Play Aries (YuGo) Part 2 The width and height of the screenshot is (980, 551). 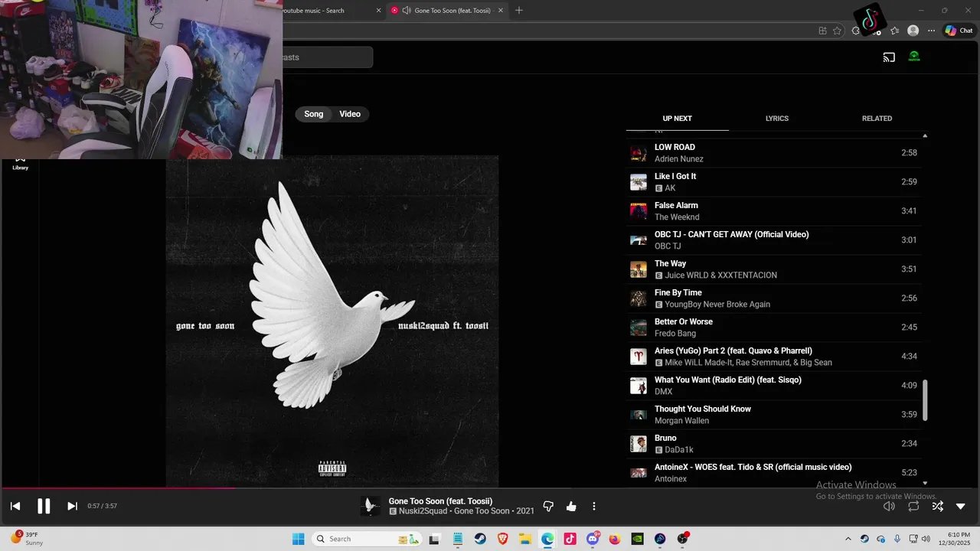click(x=773, y=357)
